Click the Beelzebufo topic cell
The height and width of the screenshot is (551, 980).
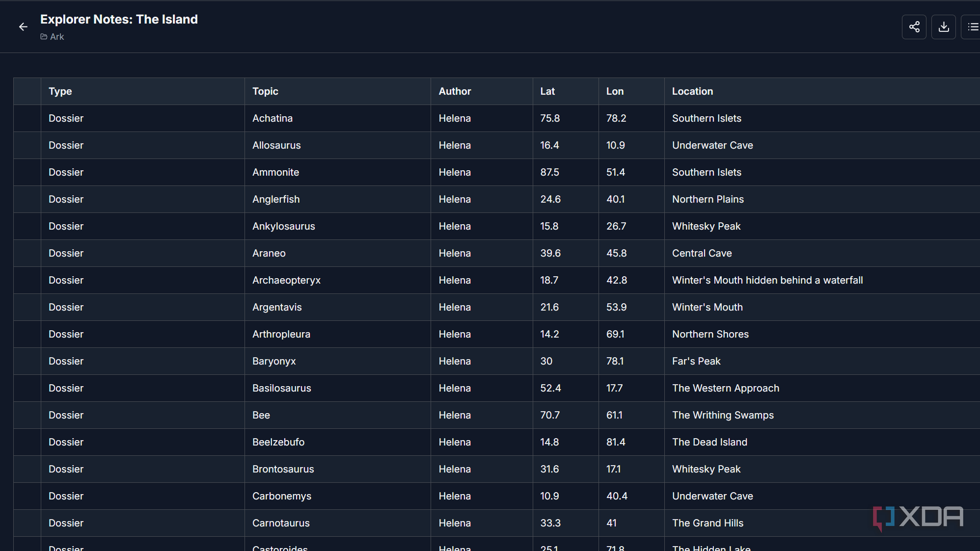coord(338,442)
